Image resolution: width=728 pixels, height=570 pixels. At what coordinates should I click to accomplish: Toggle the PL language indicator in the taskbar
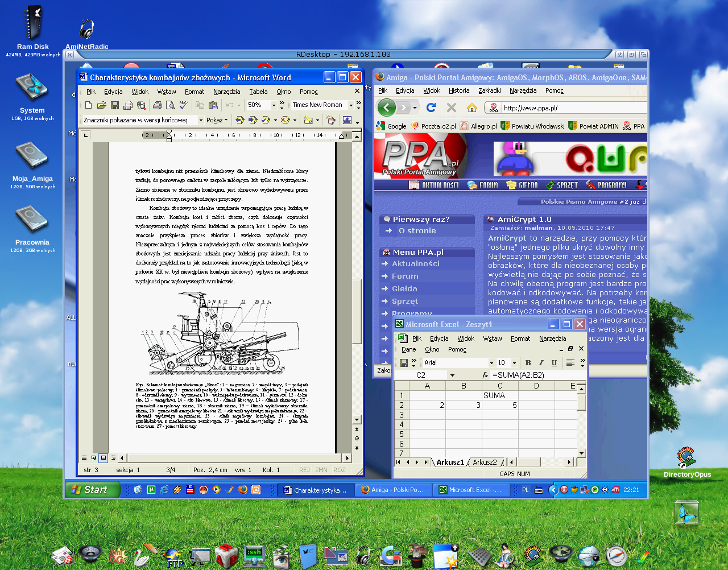click(525, 490)
